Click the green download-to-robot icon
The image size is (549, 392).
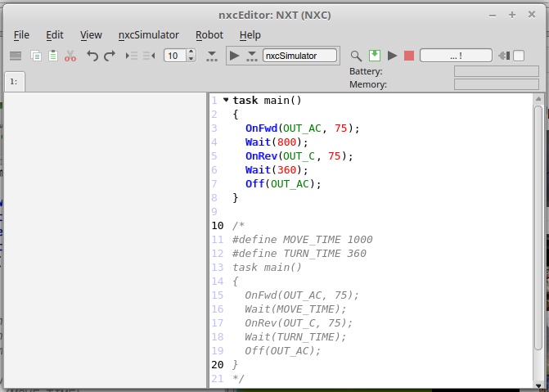(x=375, y=56)
